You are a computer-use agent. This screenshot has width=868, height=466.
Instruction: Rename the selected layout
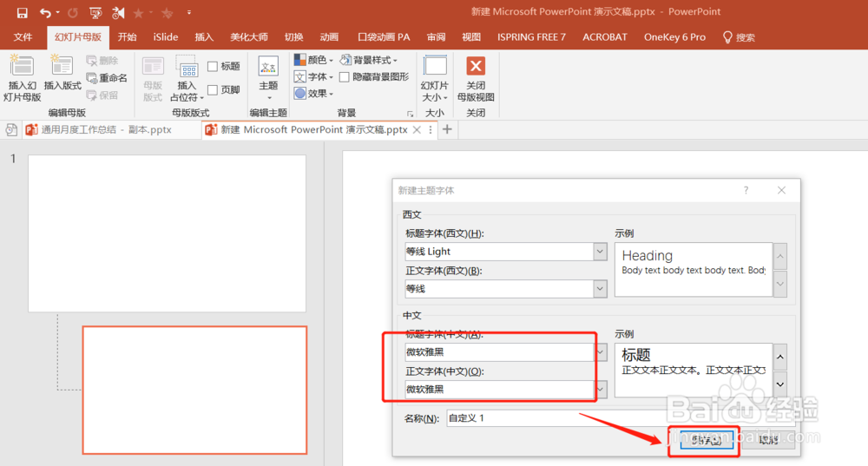click(x=107, y=78)
